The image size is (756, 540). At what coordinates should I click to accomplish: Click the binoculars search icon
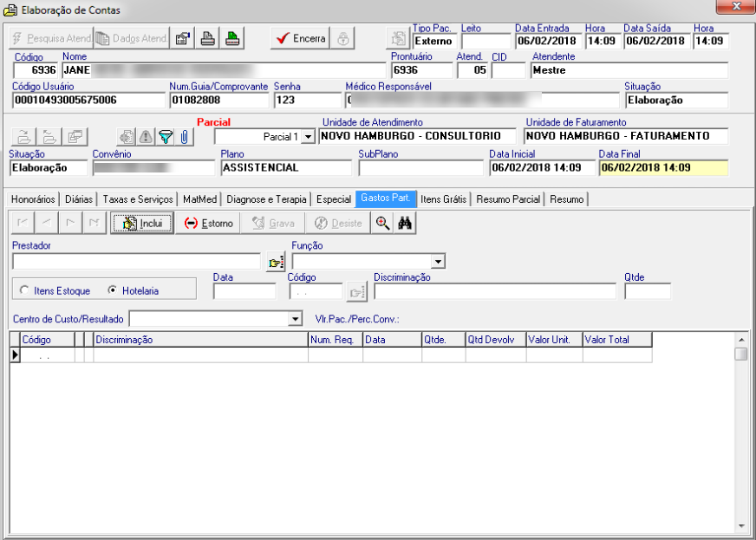pos(405,223)
